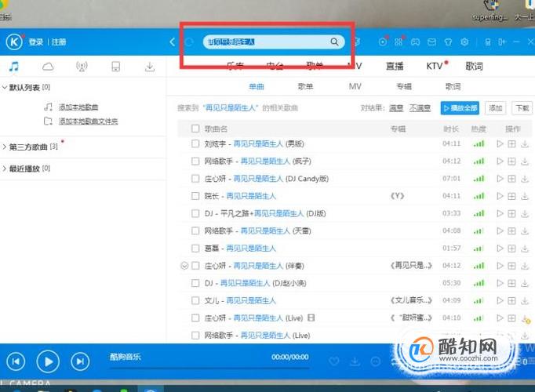Open the apps grid icon in header

[x=399, y=42]
